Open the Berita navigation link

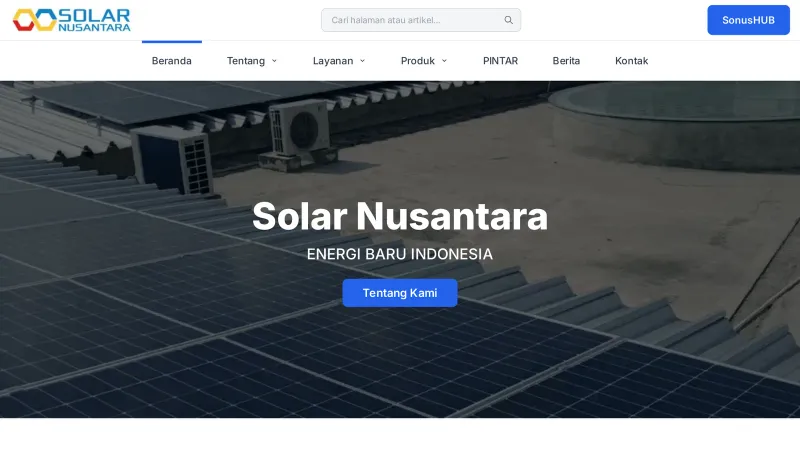[566, 61]
